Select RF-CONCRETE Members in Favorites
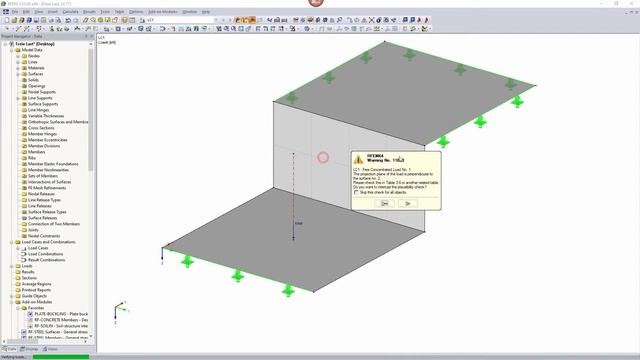Viewport: 640px width, 360px height. click(61, 320)
